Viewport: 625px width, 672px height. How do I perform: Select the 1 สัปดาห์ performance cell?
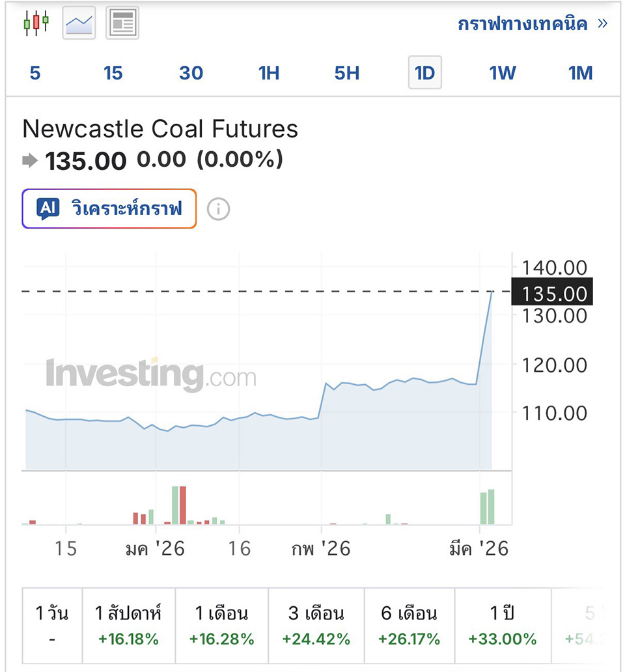click(128, 625)
